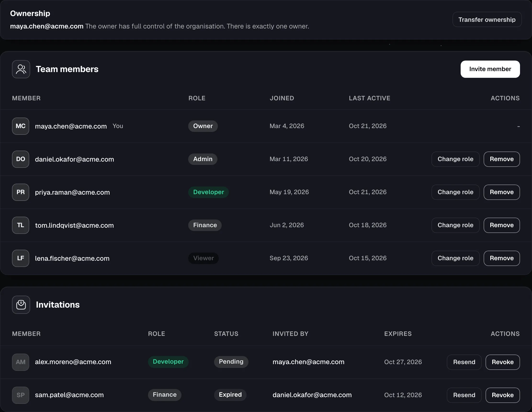The image size is (532, 412).
Task: Click the EXPIRES column header
Action: click(398, 334)
